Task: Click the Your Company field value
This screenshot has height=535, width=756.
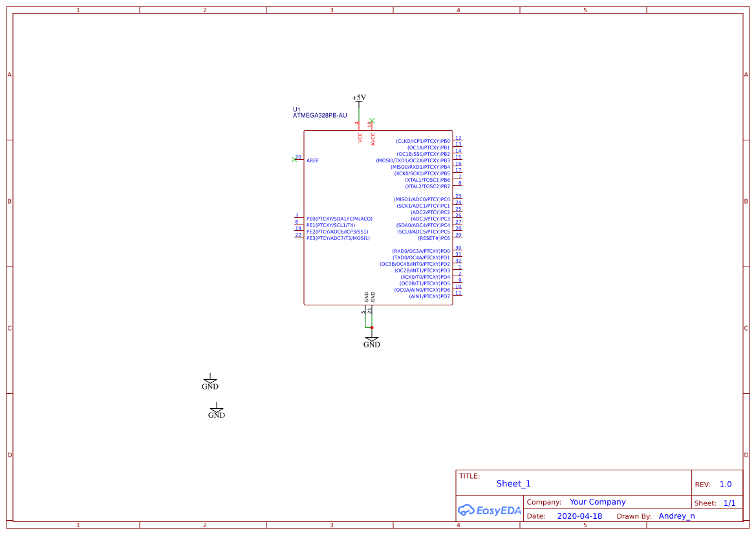Action: click(x=598, y=502)
